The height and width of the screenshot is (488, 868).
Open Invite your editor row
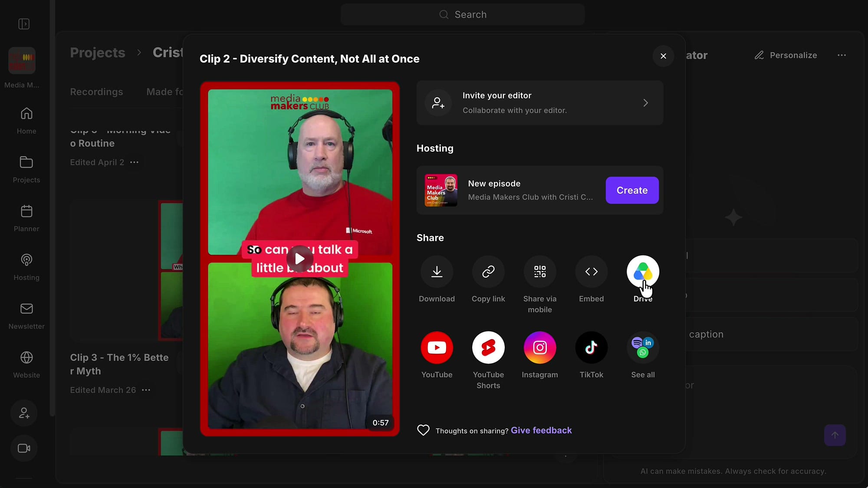point(540,103)
